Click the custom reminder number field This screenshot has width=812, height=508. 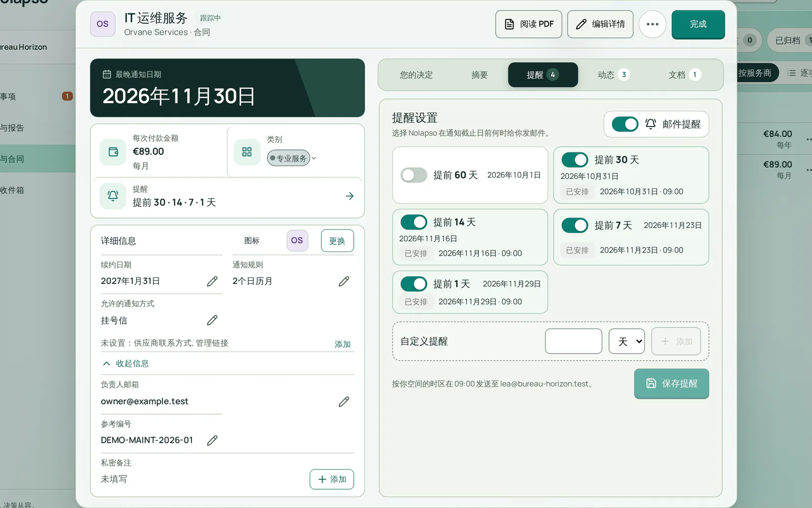click(x=573, y=341)
